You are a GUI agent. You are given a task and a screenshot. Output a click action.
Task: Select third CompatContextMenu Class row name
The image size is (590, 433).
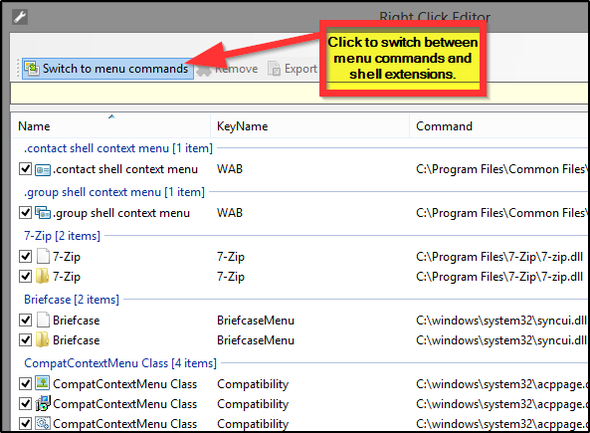pos(125,424)
